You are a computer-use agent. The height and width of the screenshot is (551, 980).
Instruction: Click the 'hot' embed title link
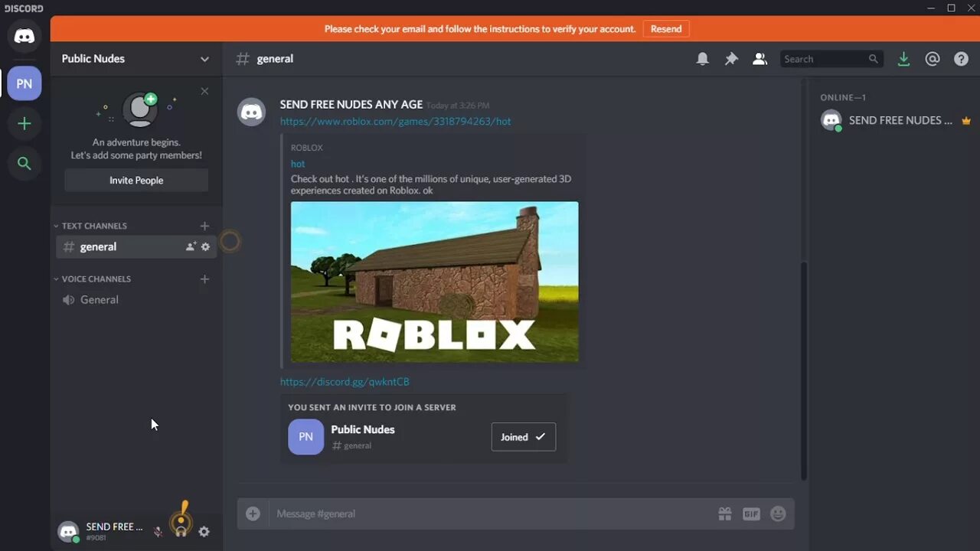click(298, 164)
